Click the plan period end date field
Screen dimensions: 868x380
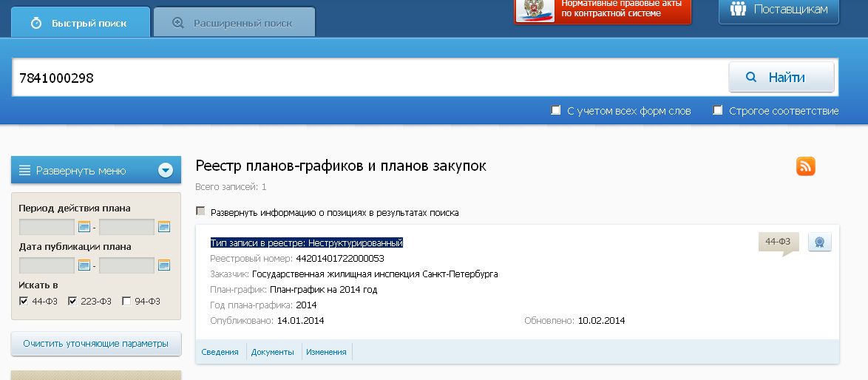click(126, 227)
